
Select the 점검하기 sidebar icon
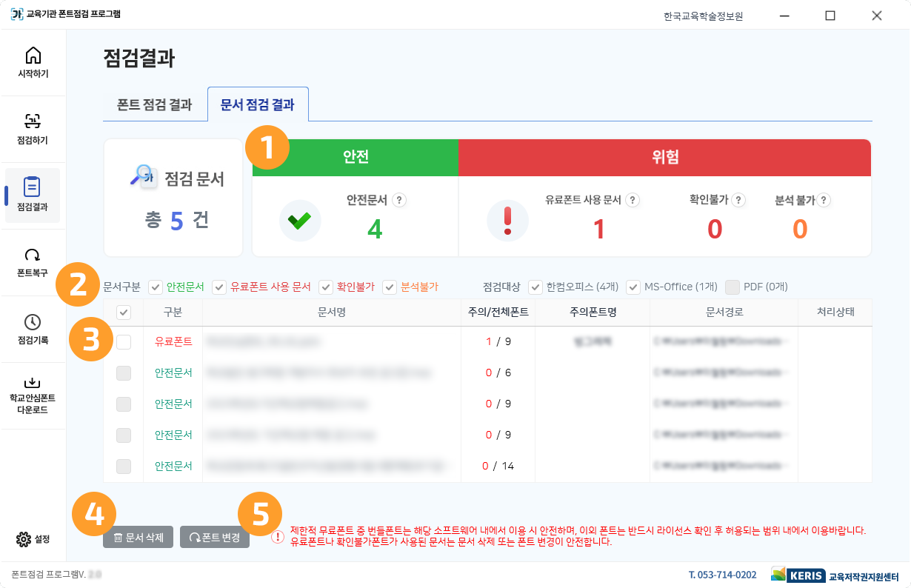coord(33,130)
